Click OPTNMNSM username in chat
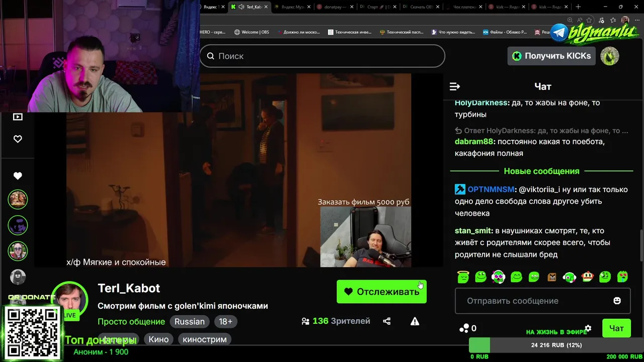This screenshot has width=644, height=362. pyautogui.click(x=491, y=190)
